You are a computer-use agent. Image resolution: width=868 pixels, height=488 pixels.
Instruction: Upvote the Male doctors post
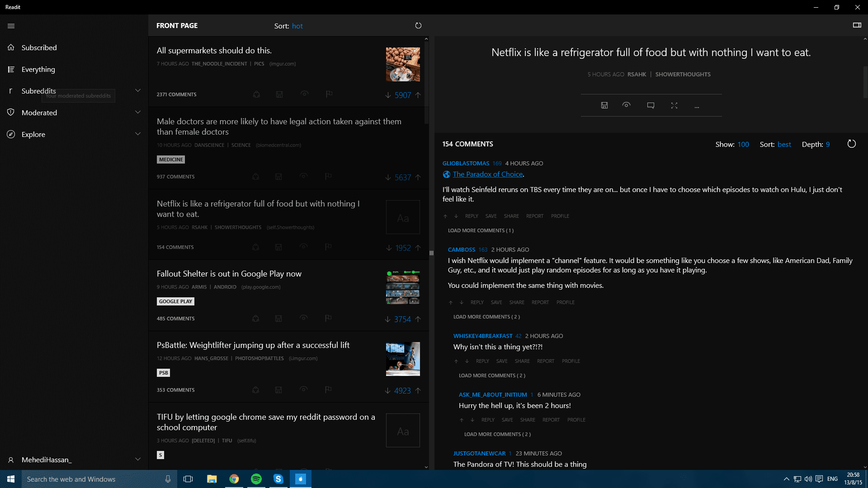pos(418,177)
